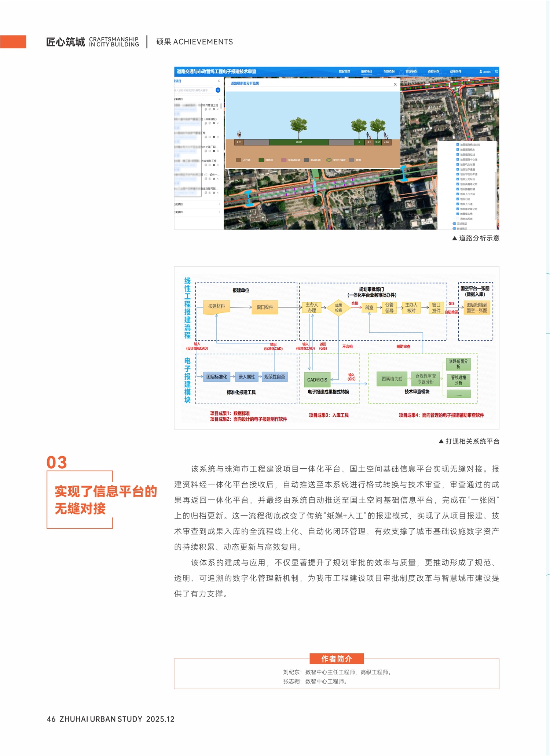
Task: Enable the 用地范围线 layer checkbox
Action: click(x=457, y=219)
